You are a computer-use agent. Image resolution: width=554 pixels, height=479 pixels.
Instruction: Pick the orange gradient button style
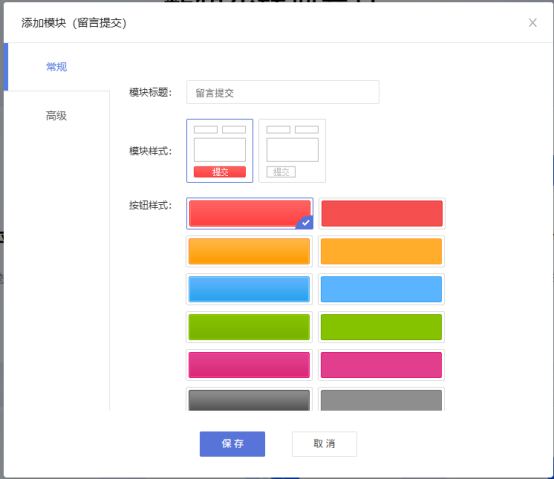pos(249,251)
